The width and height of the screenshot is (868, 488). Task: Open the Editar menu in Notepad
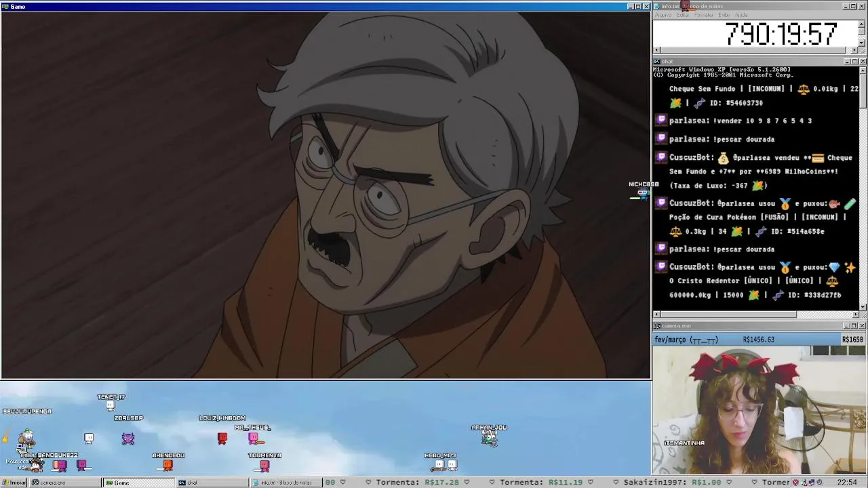point(682,15)
